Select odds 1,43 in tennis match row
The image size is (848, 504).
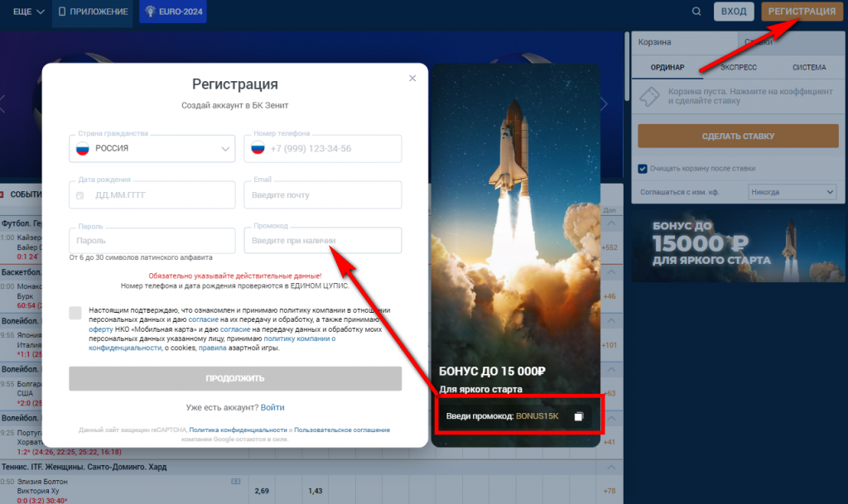click(x=316, y=491)
